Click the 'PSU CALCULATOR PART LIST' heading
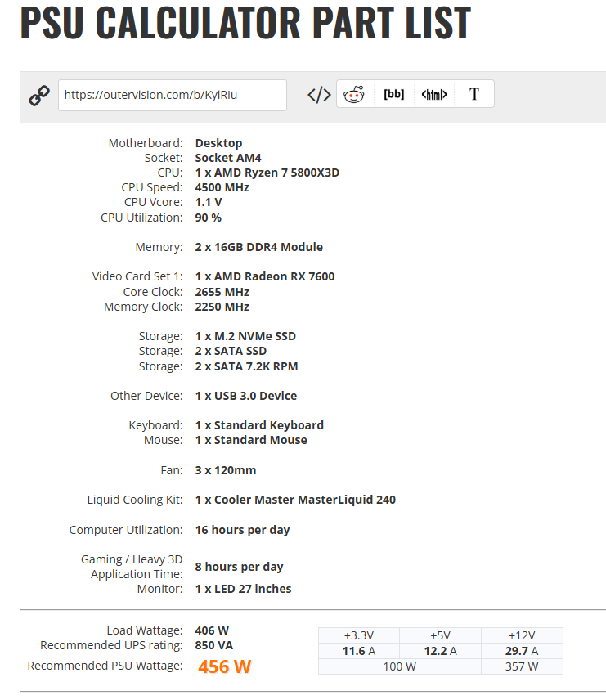 coord(245,22)
